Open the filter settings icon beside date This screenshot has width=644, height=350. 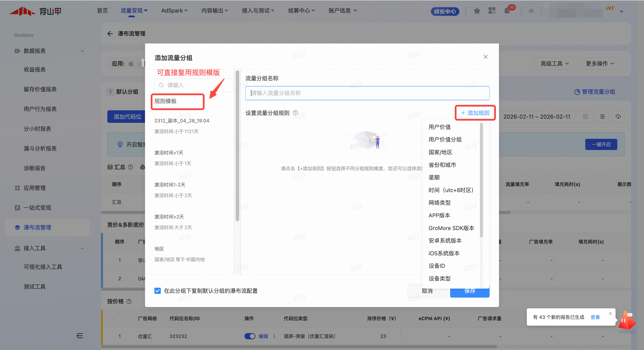tap(602, 117)
